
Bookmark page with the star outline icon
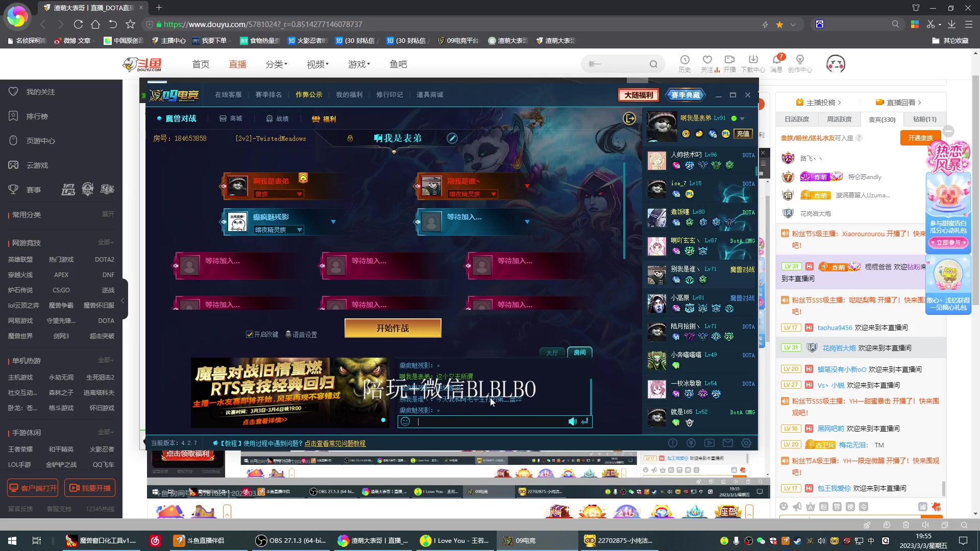(x=130, y=24)
